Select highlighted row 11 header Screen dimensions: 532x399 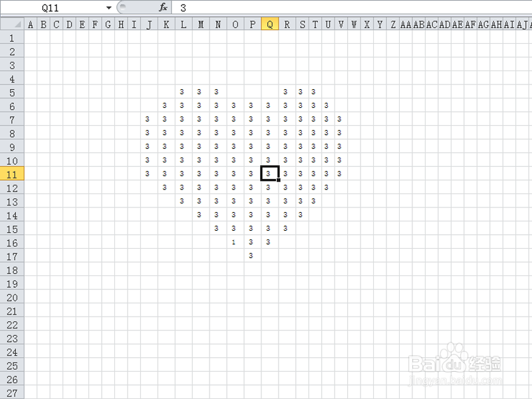[x=12, y=174]
